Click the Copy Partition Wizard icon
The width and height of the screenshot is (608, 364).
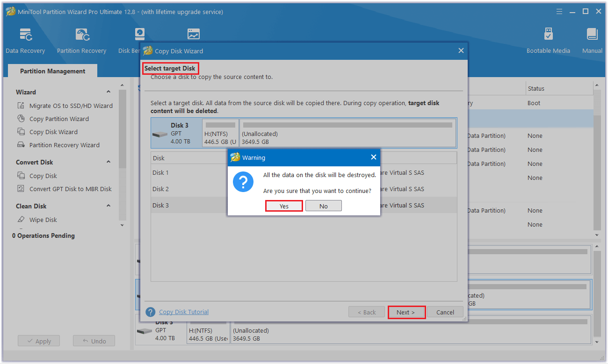tap(21, 119)
